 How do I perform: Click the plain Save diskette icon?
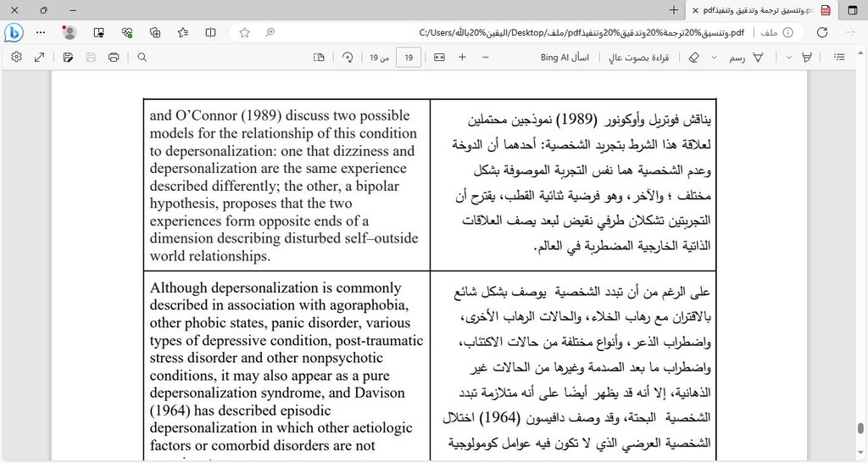[91, 57]
